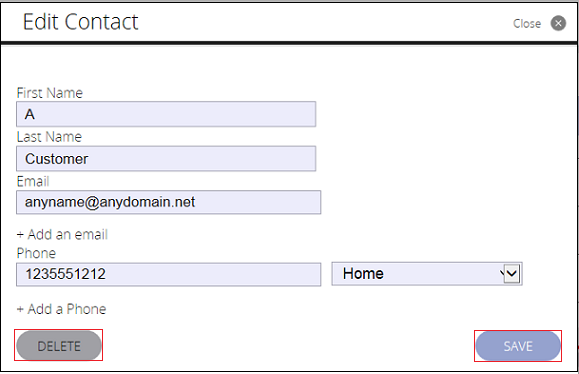Click the blue SAVE button
This screenshot has width=579, height=374.
[518, 346]
